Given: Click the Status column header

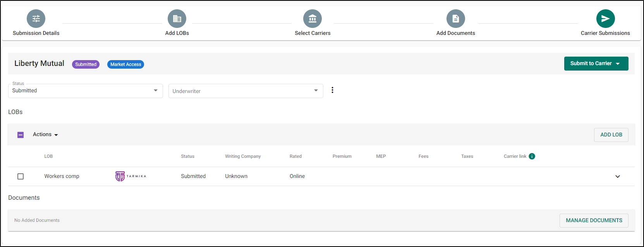Looking at the screenshot, I should pos(187,156).
